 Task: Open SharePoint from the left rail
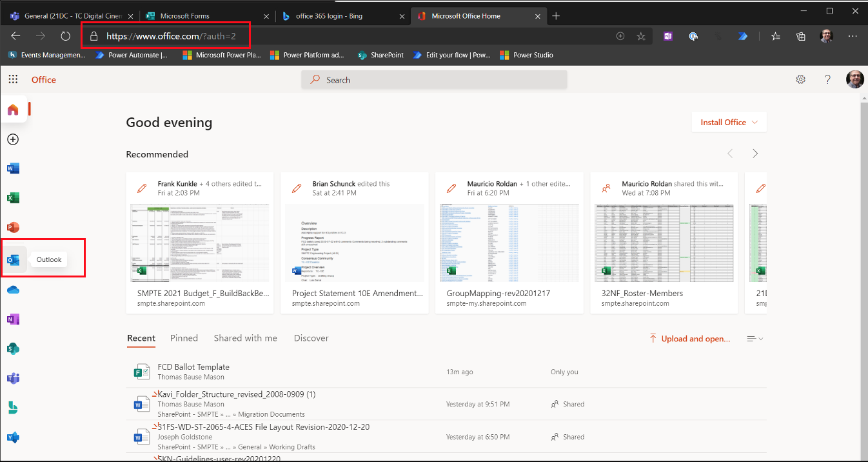[x=13, y=348]
